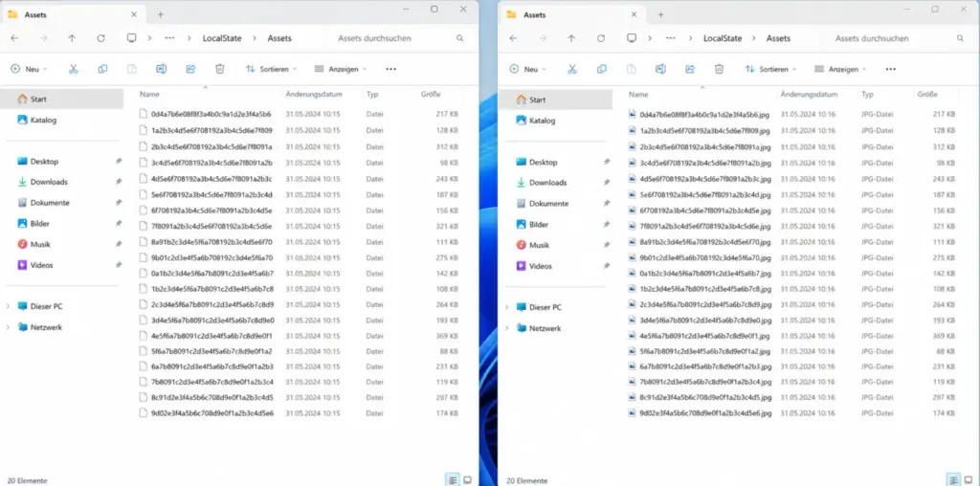
Task: Click Copy icon in right window toolbar
Action: click(x=601, y=69)
